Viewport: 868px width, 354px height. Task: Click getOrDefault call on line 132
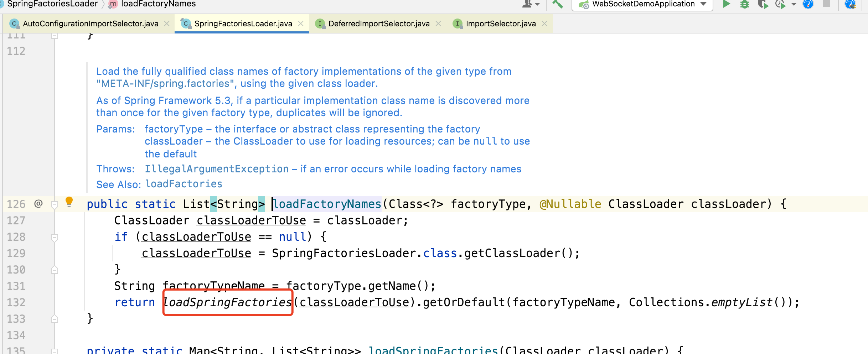pyautogui.click(x=464, y=302)
